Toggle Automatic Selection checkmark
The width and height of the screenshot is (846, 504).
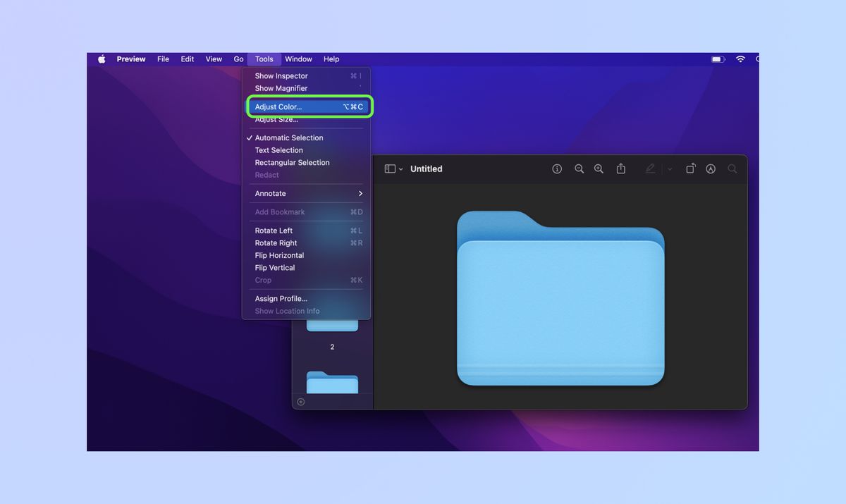288,137
